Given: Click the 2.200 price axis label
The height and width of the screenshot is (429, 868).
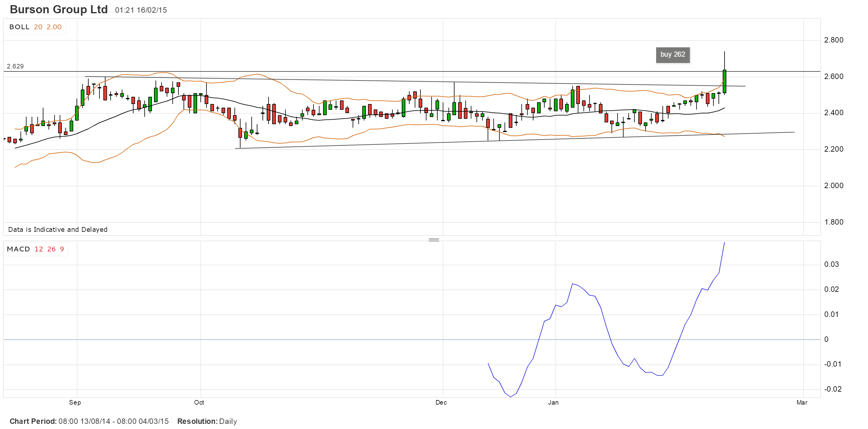Looking at the screenshot, I should click(x=834, y=149).
